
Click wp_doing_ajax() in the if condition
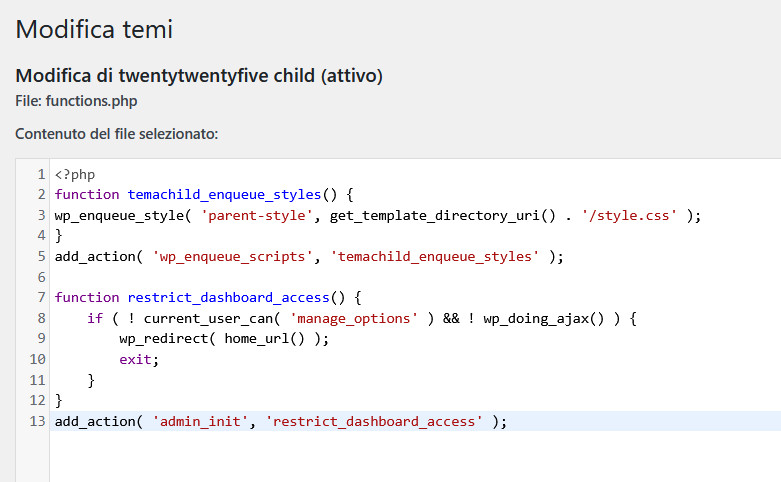pyautogui.click(x=543, y=318)
